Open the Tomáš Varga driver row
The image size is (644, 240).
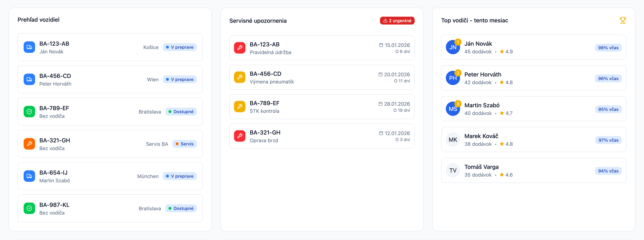(x=533, y=171)
